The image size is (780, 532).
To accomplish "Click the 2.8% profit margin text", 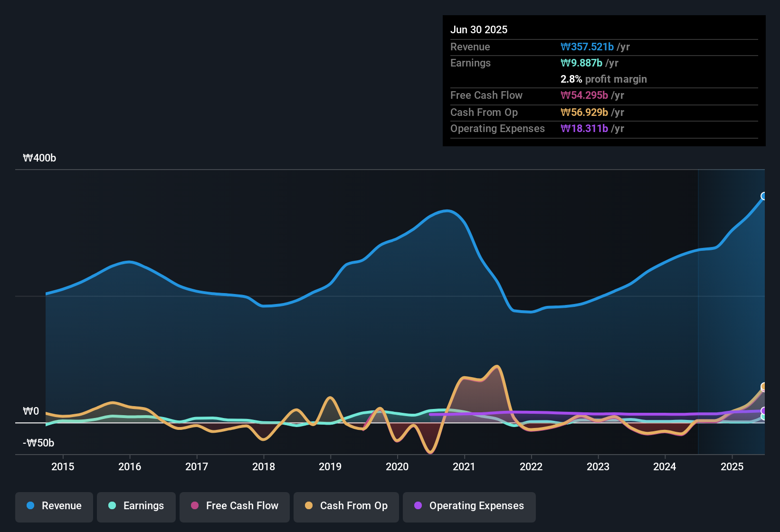I will [603, 79].
